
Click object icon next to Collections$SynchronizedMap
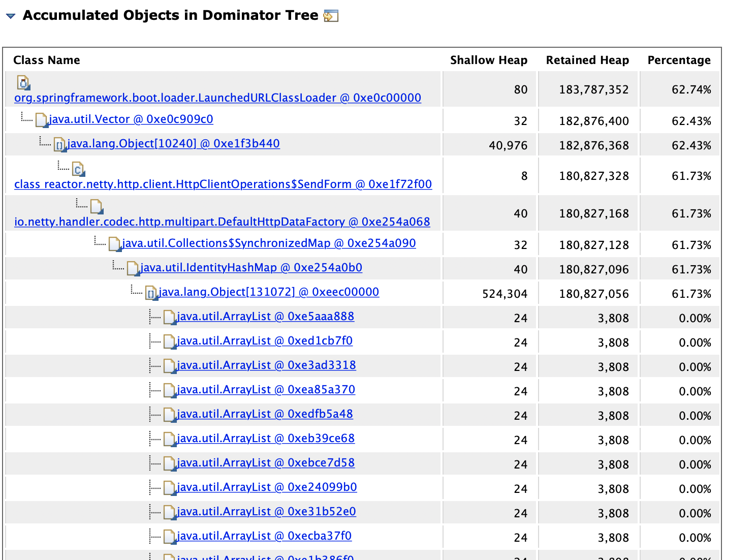pos(115,244)
